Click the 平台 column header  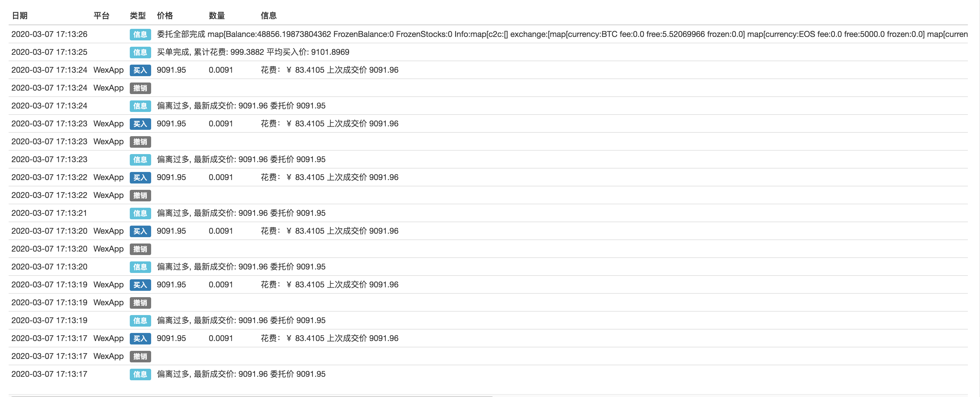point(101,16)
